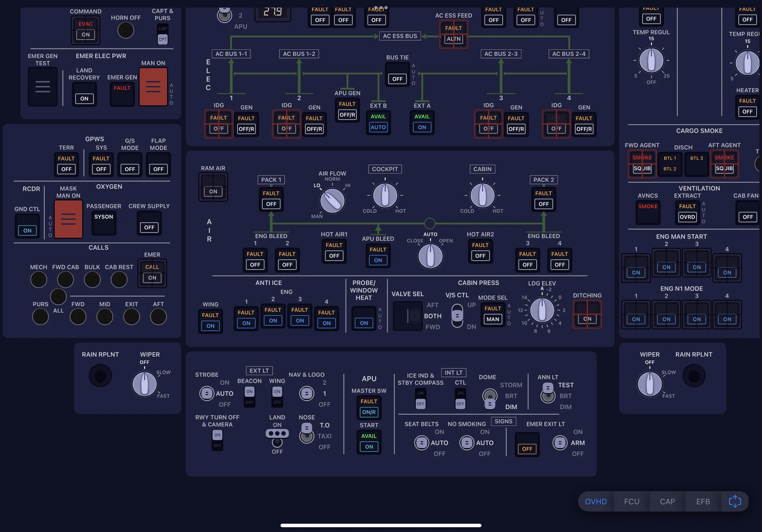Flip V/S CTL UP/DN switch
762x532 pixels.
(x=457, y=315)
